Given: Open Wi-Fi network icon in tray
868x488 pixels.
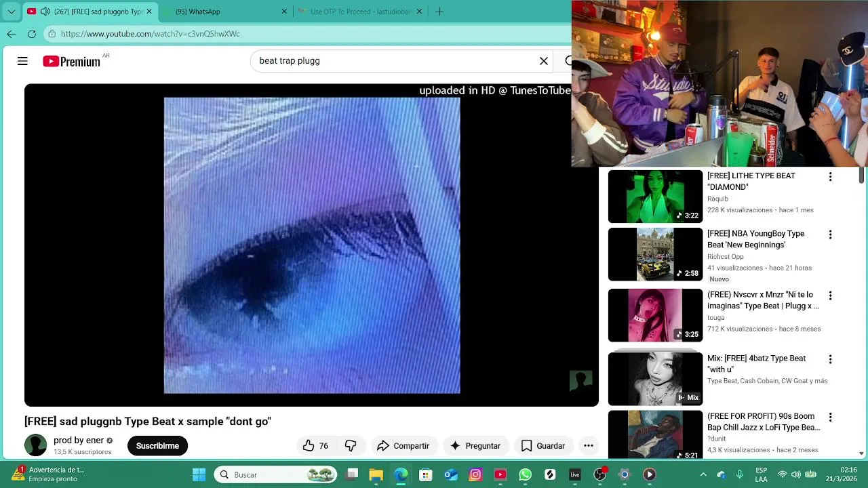Looking at the screenshot, I should pyautogui.click(x=783, y=474).
